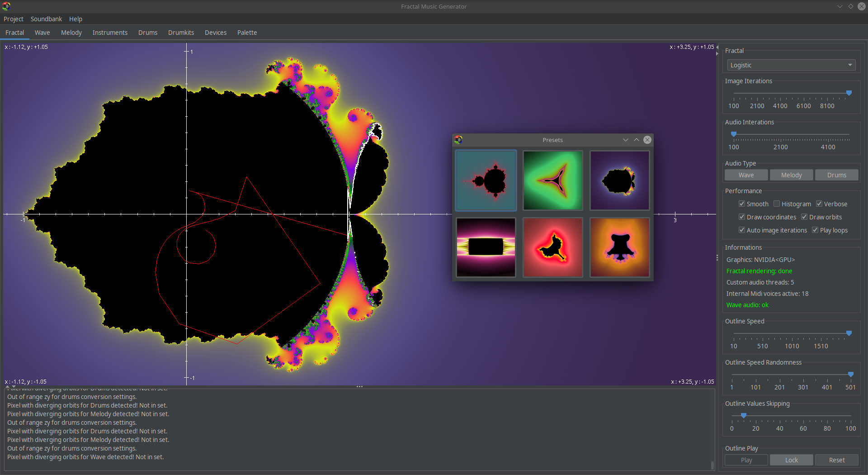Click the bottom-right coordinate label 'x: +3.25, y: -1.05'
Viewport: 868px width, 475px height.
(x=693, y=381)
